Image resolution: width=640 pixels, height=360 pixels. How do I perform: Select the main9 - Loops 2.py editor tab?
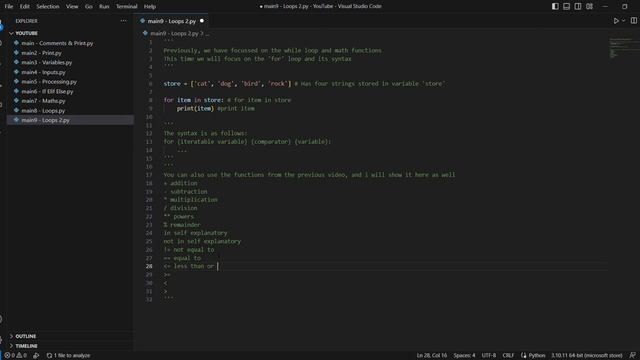click(x=171, y=21)
